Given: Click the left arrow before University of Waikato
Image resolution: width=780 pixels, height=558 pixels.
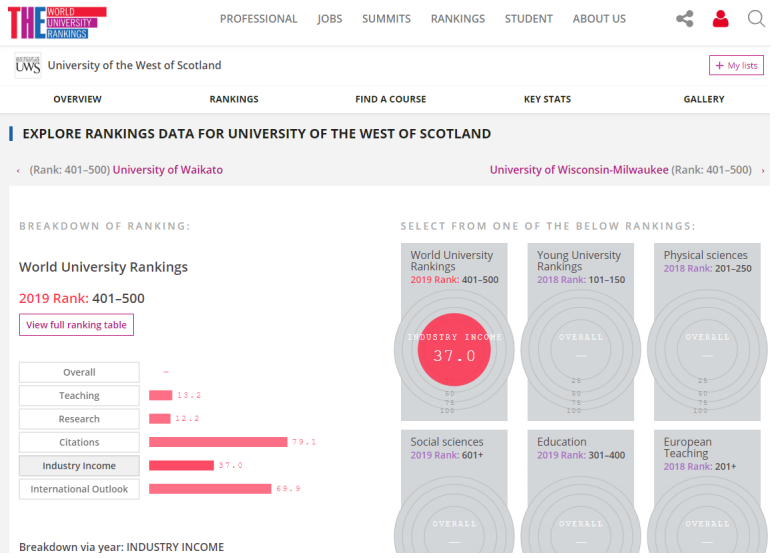Looking at the screenshot, I should (18, 171).
